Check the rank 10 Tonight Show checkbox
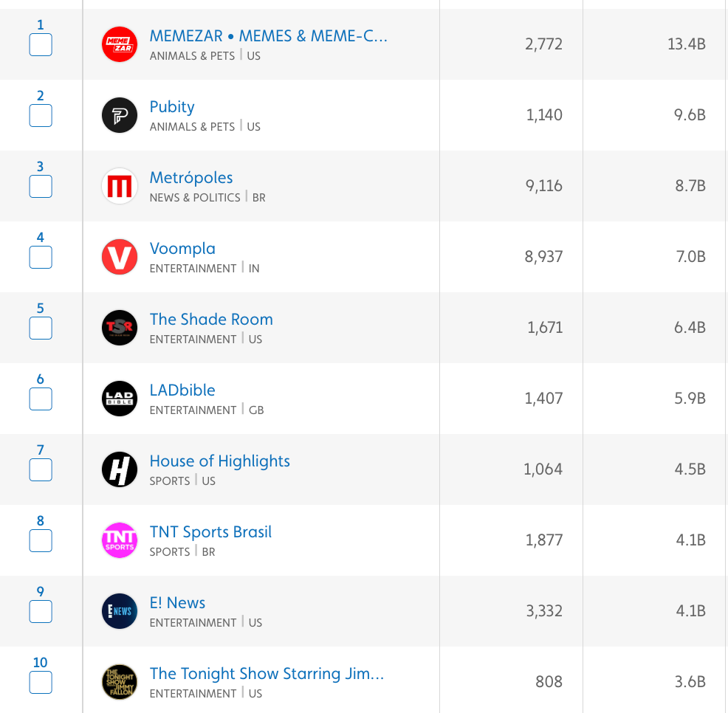The image size is (728, 713). coord(41,683)
